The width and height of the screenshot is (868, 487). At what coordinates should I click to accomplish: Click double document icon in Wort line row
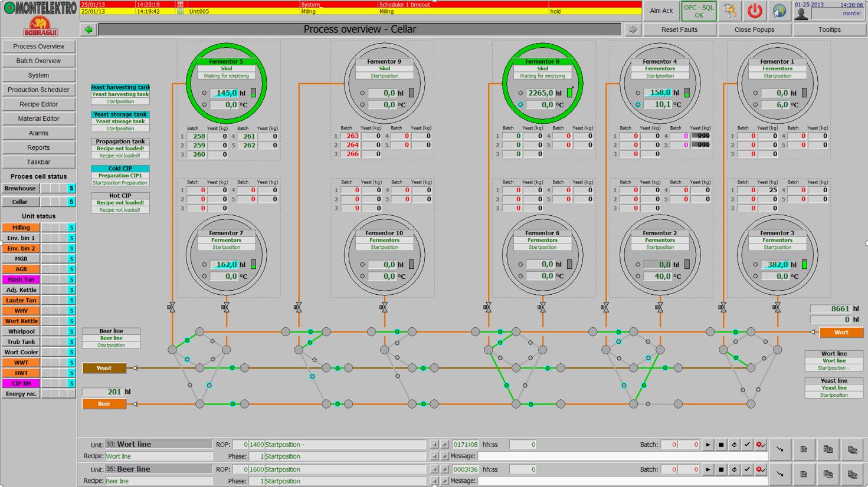click(828, 449)
